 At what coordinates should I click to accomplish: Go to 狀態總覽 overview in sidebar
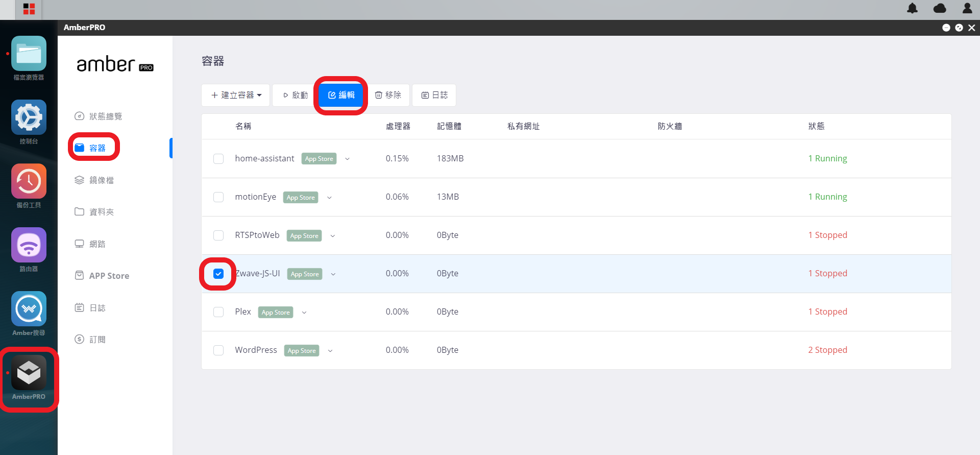coord(99,116)
